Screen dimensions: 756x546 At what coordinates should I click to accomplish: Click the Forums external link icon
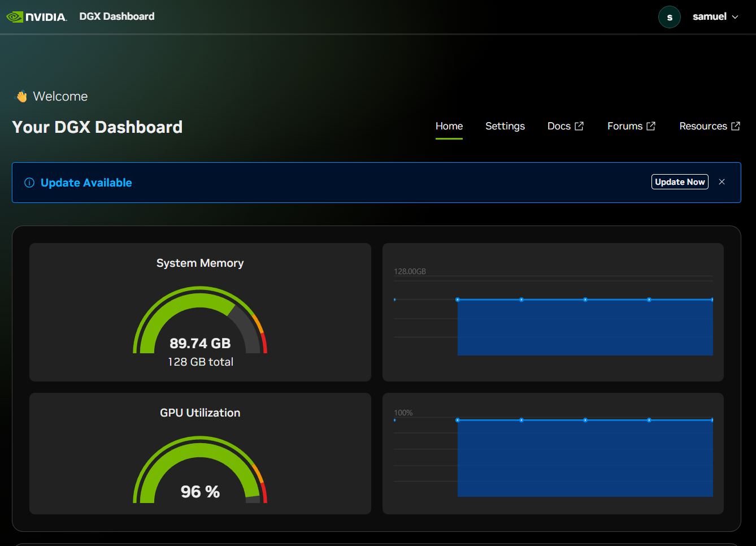(x=651, y=126)
